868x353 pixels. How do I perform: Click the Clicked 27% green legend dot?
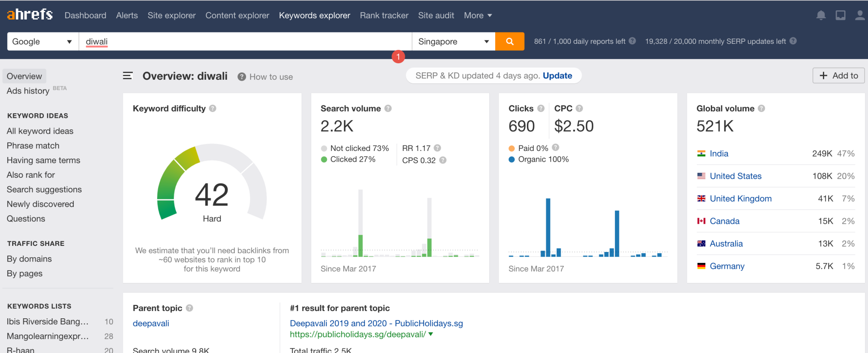pos(324,159)
